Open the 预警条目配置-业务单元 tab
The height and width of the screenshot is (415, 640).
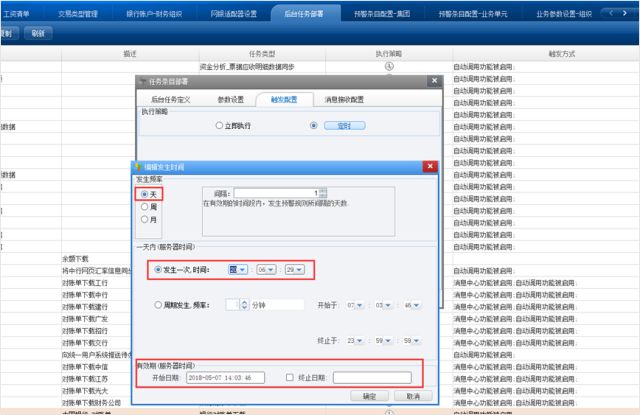473,14
